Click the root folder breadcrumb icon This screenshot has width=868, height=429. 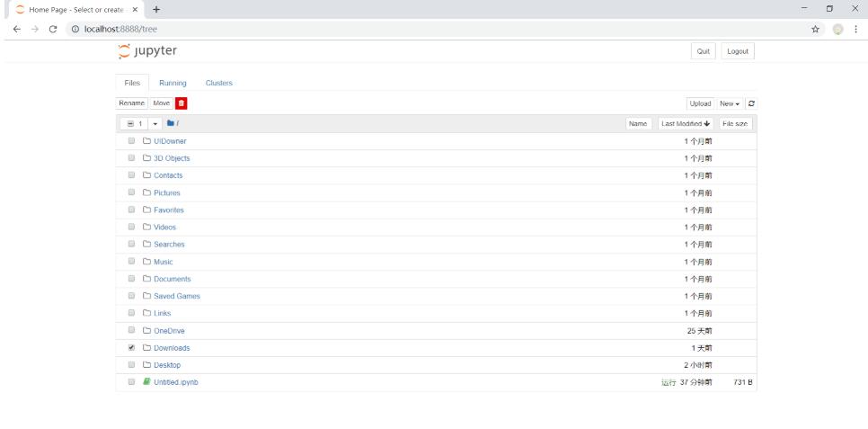tap(171, 123)
